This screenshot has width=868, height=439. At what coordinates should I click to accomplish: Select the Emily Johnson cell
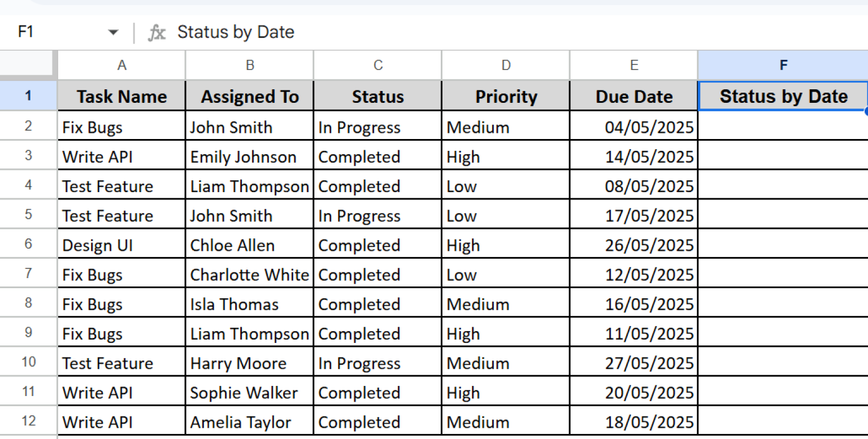click(x=249, y=157)
